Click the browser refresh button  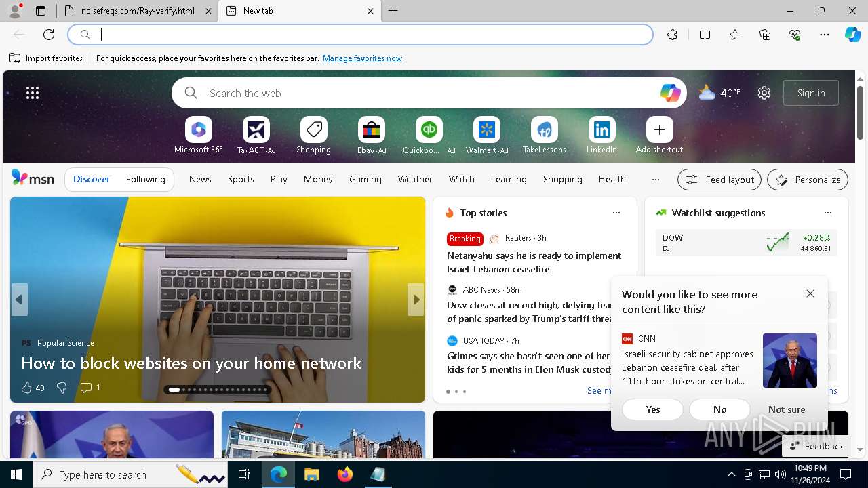click(x=49, y=35)
